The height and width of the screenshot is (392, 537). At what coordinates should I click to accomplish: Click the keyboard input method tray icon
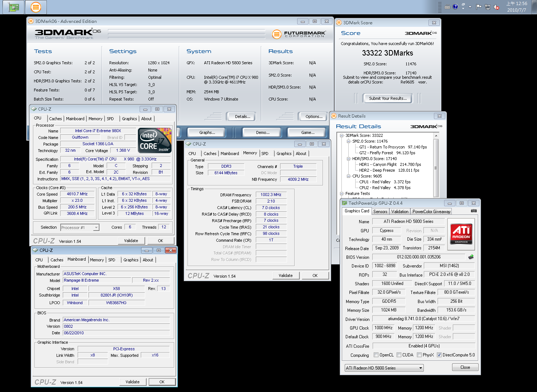pos(447,7)
